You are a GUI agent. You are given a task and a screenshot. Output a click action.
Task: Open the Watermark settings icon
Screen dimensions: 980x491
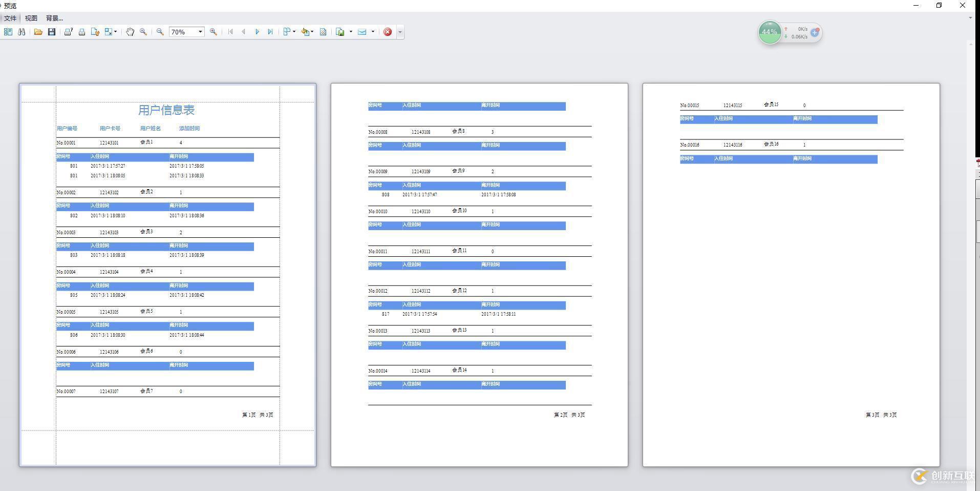(323, 32)
